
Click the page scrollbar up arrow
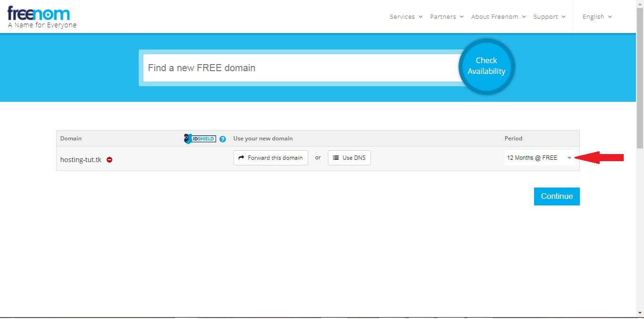pos(640,4)
